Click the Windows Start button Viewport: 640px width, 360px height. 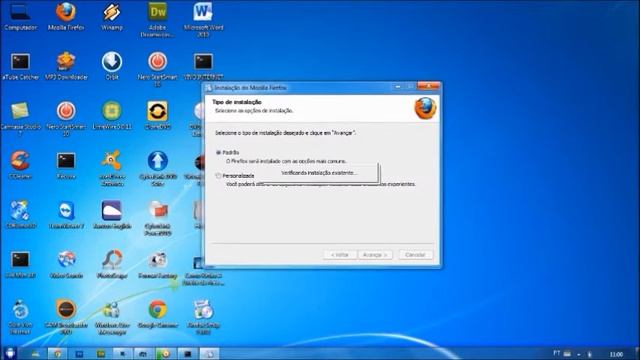point(10,353)
